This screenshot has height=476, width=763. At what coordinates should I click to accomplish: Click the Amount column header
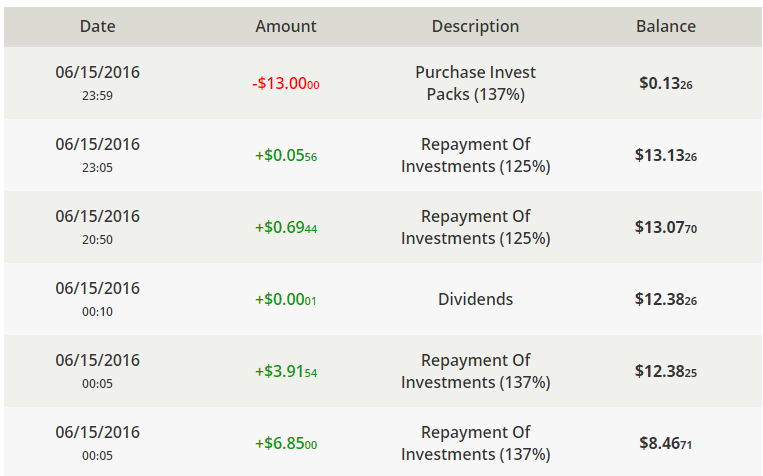[286, 27]
